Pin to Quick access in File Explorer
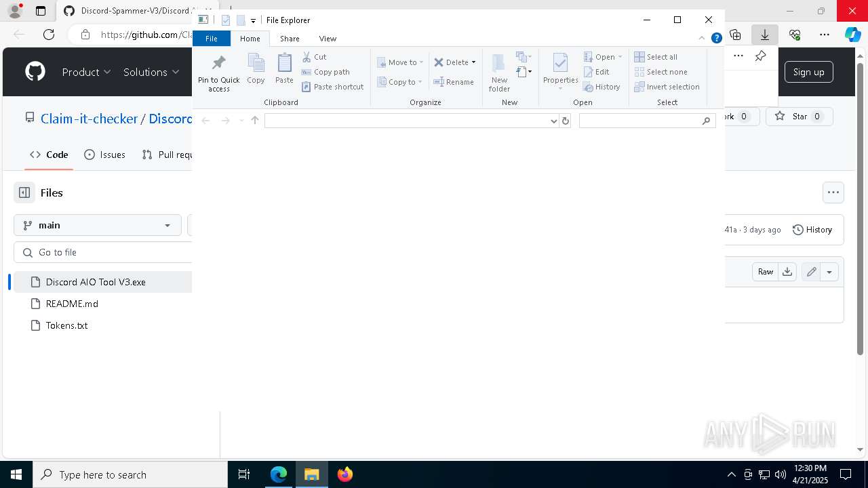The width and height of the screenshot is (868, 488). click(218, 73)
